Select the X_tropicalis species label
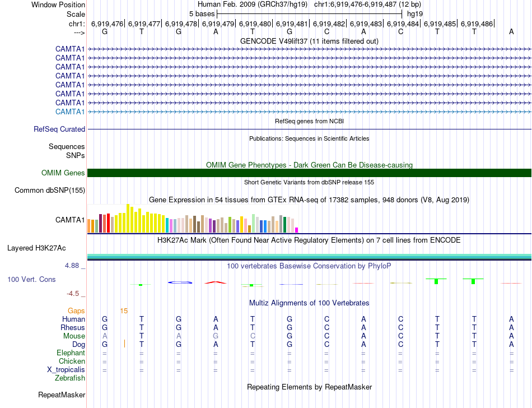The image size is (532, 408). point(66,370)
